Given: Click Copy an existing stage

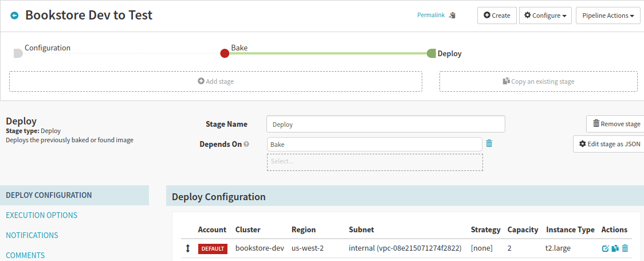Looking at the screenshot, I should click(x=539, y=81).
